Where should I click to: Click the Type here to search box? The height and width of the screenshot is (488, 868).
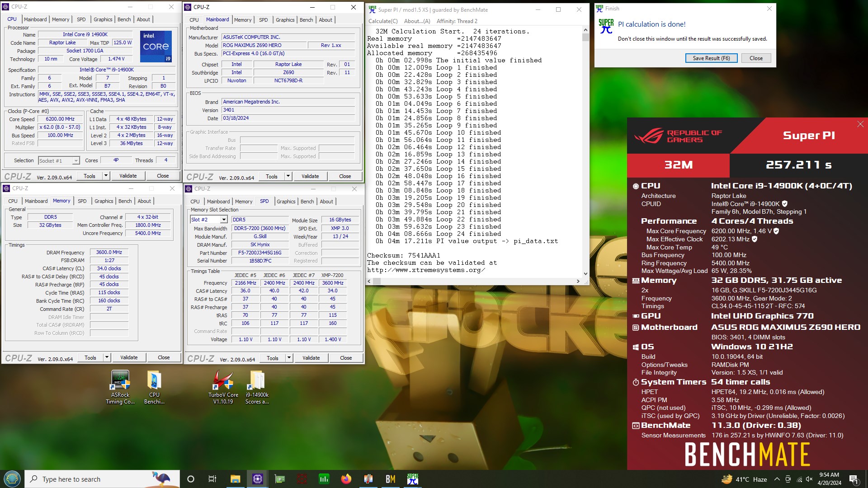102,479
